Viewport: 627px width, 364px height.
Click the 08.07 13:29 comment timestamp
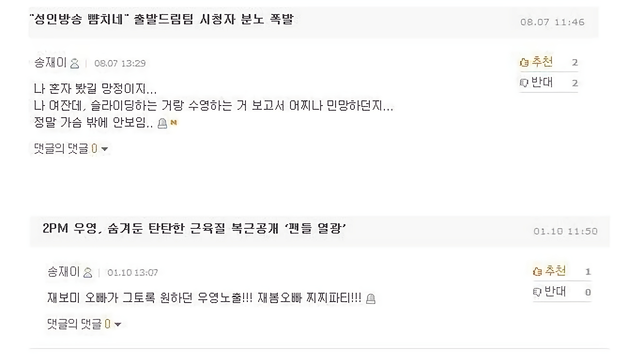(x=120, y=63)
